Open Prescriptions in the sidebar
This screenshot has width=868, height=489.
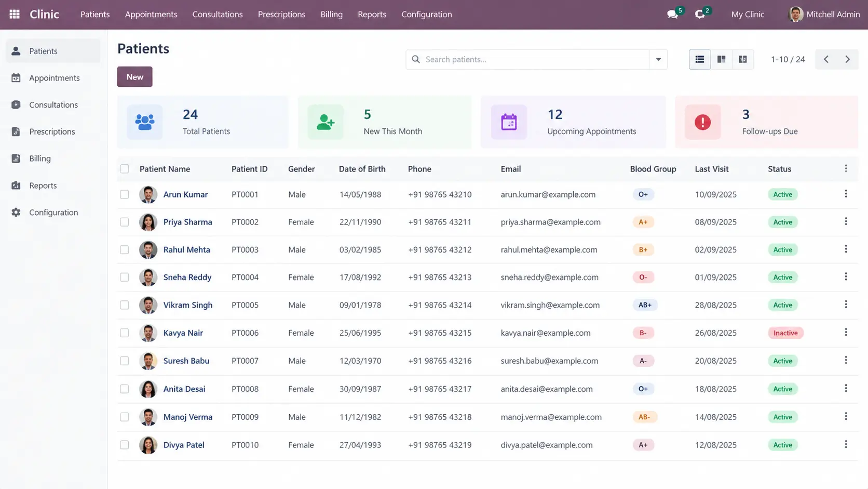[x=53, y=131]
